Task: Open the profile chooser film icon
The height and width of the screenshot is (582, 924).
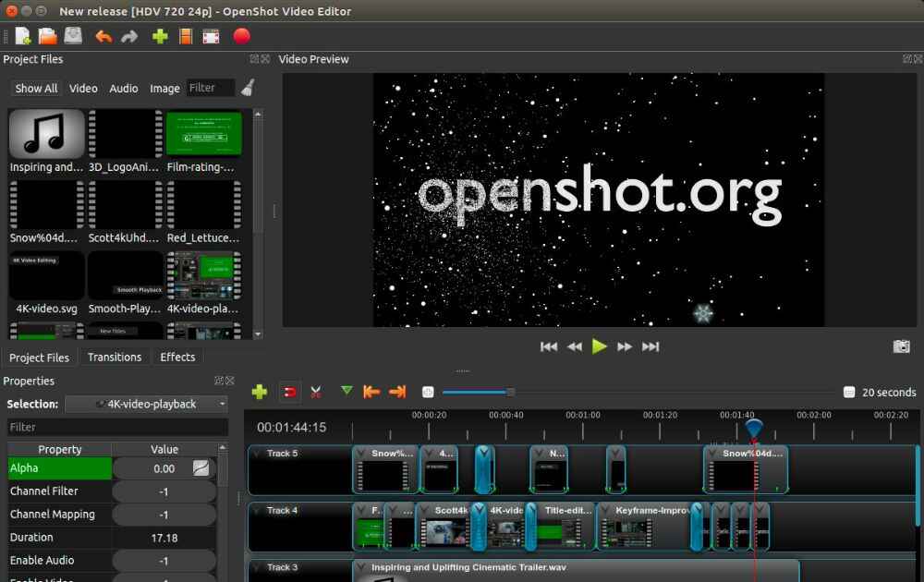Action: (x=186, y=37)
